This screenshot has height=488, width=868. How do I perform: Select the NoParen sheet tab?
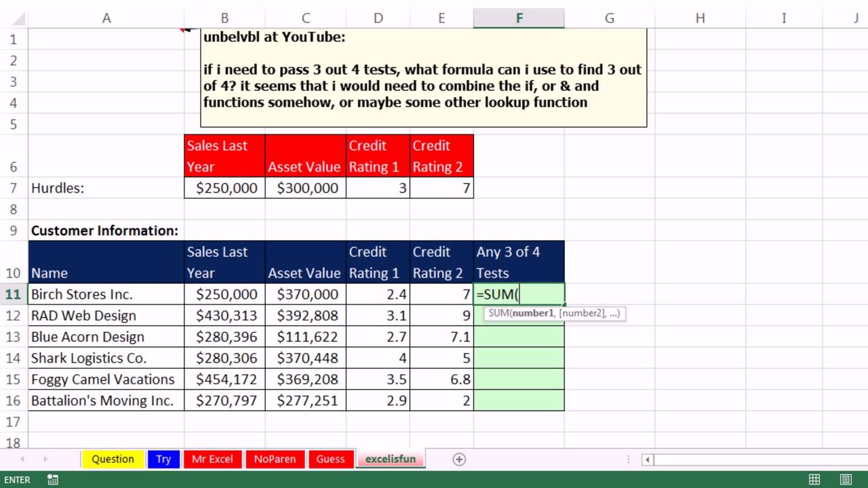[x=275, y=459]
